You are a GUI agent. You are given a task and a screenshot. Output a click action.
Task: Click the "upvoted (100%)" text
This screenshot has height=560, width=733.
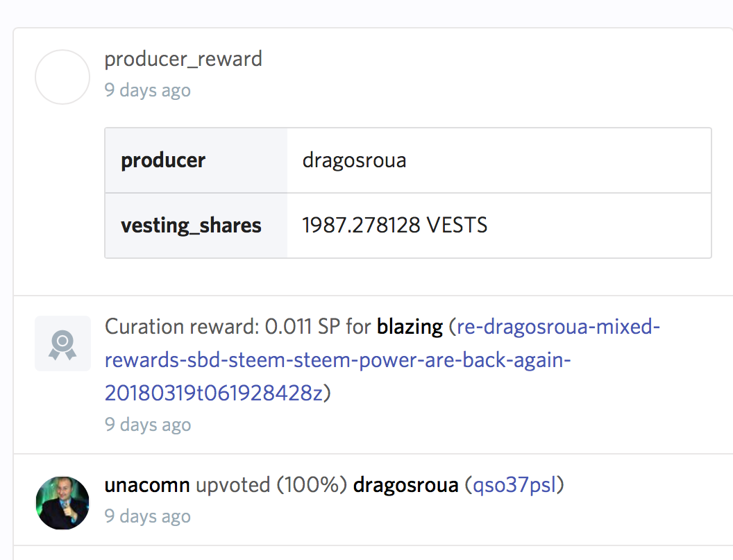(271, 485)
